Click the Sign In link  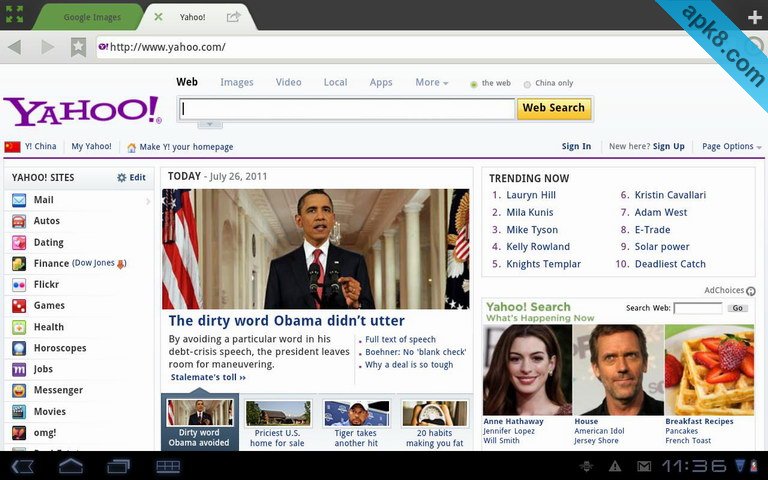click(x=576, y=146)
